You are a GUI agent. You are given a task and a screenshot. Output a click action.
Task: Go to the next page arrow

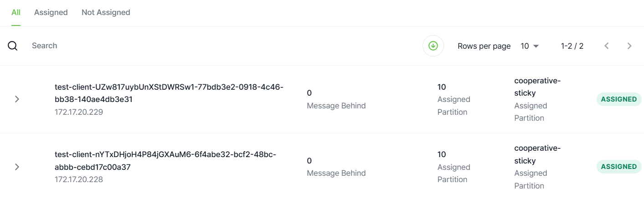[629, 46]
